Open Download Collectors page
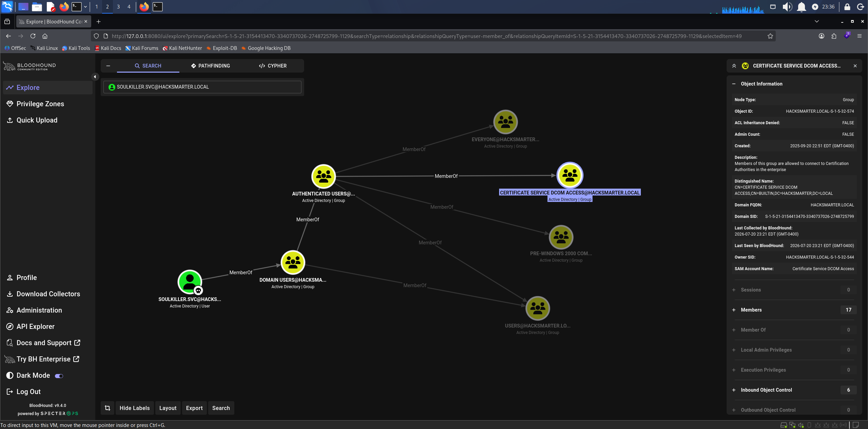The height and width of the screenshot is (429, 868). click(x=47, y=294)
